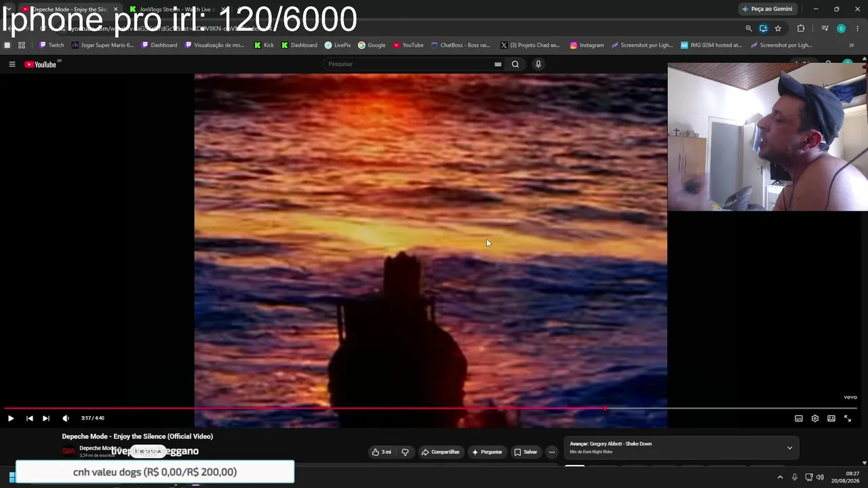Click the Compartilhar share button
Image resolution: width=868 pixels, height=488 pixels.
tap(441, 452)
